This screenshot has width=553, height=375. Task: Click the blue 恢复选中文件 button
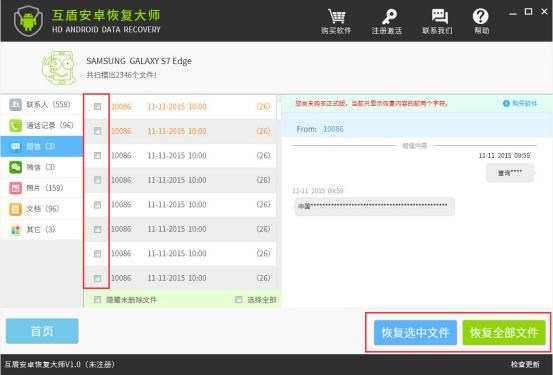tap(415, 332)
